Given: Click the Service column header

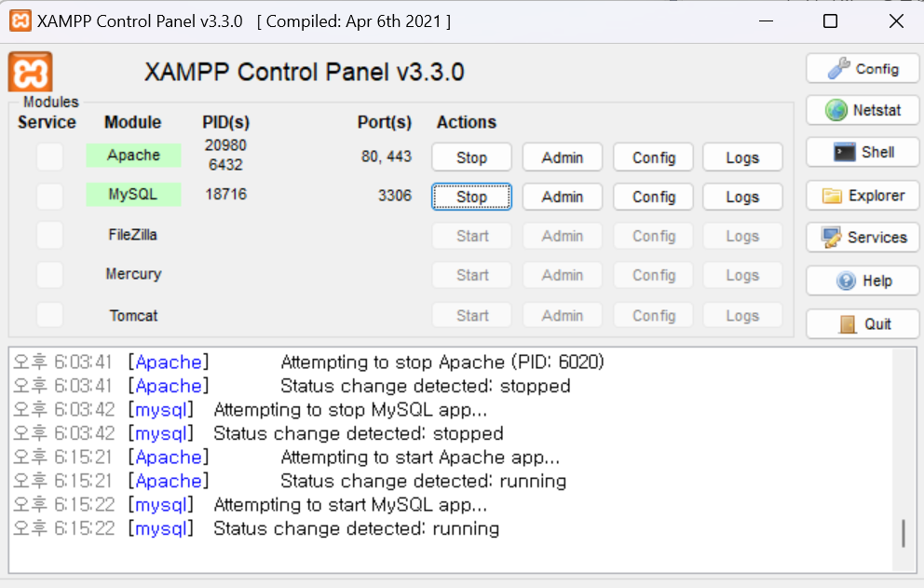Looking at the screenshot, I should 47,122.
